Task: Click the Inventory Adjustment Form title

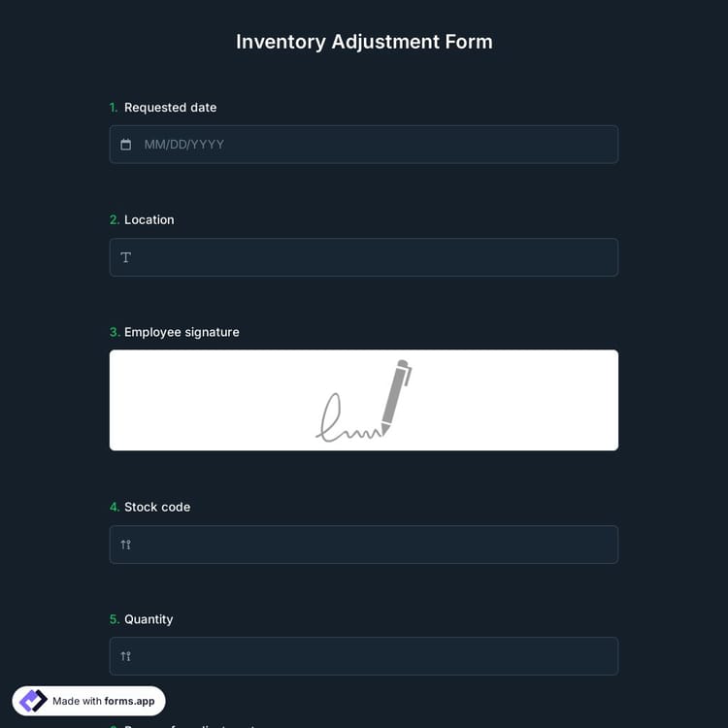Action: point(364,42)
